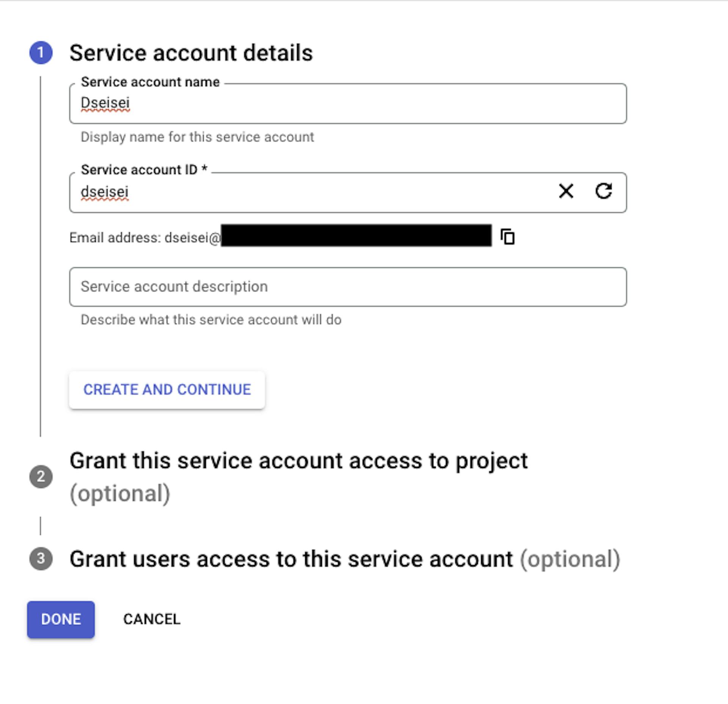The width and height of the screenshot is (728, 704).
Task: Clear the Service account ID field
Action: (566, 191)
